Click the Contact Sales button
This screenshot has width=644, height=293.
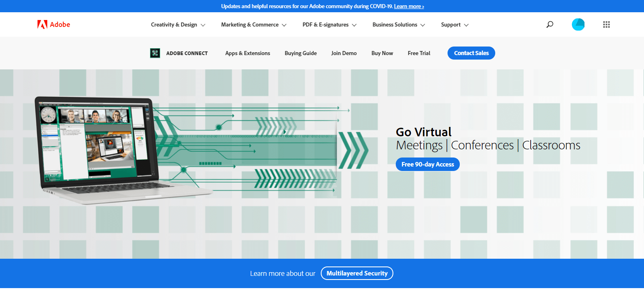click(471, 53)
